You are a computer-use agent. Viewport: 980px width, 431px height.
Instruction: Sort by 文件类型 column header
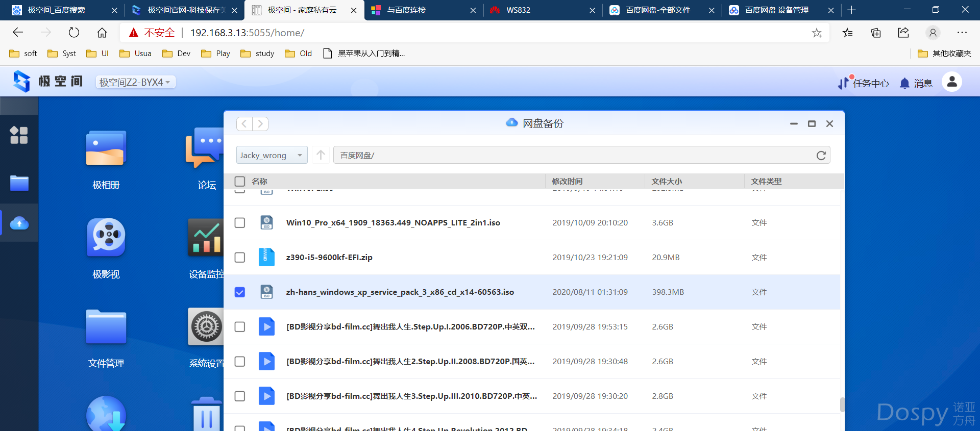click(766, 181)
